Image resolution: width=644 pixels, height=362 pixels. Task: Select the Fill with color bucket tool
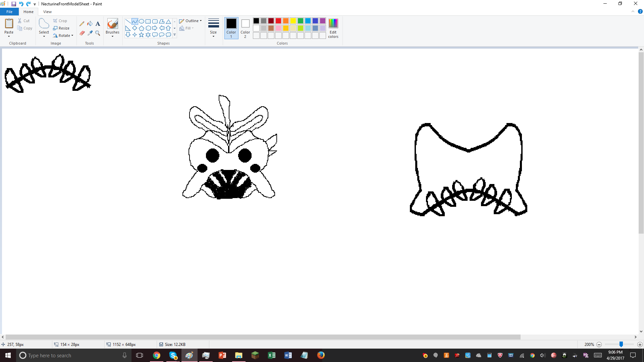coord(90,24)
